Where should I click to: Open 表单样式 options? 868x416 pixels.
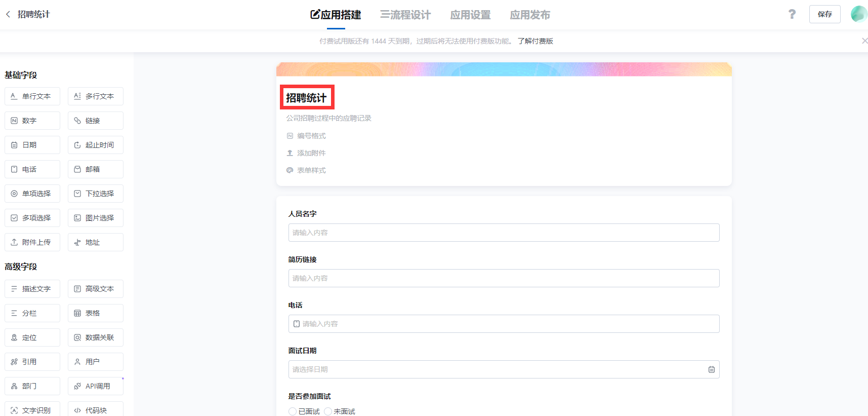coord(306,170)
